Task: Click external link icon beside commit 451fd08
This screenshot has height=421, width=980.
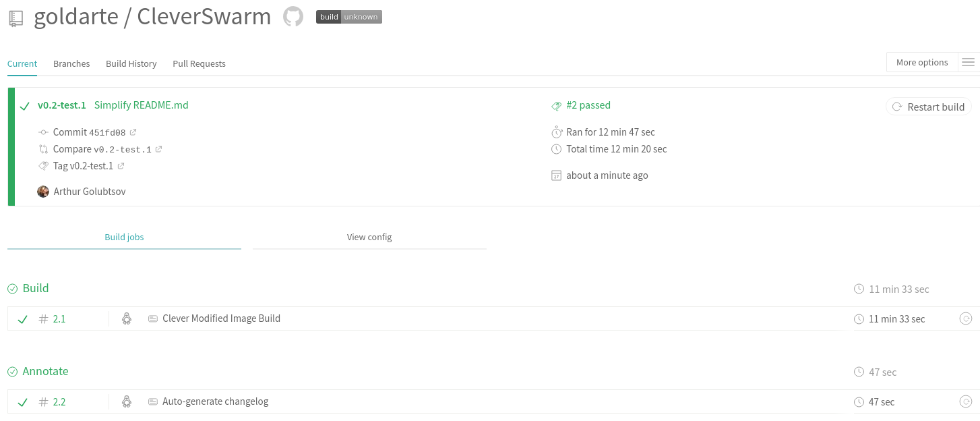Action: click(x=133, y=132)
